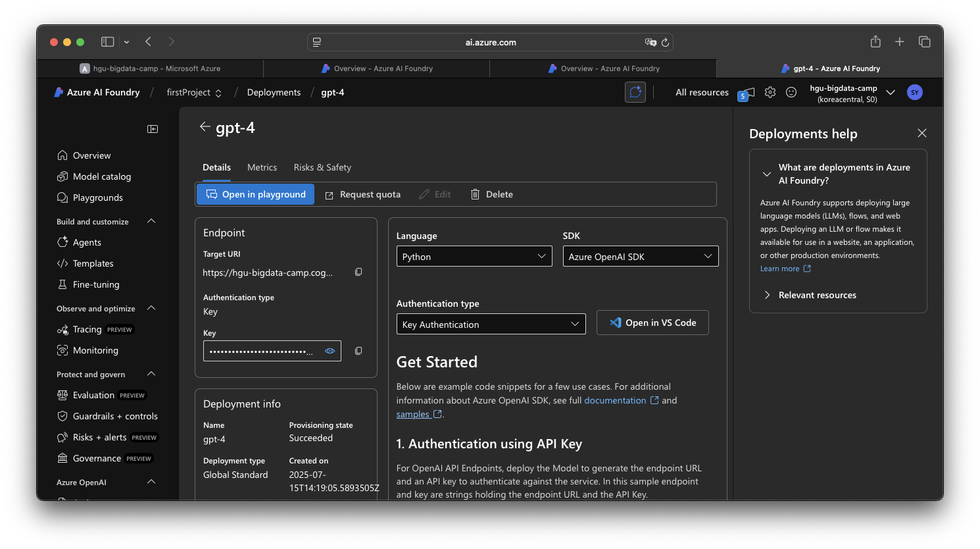Open the documentation link
The image size is (980, 549).
[621, 400]
